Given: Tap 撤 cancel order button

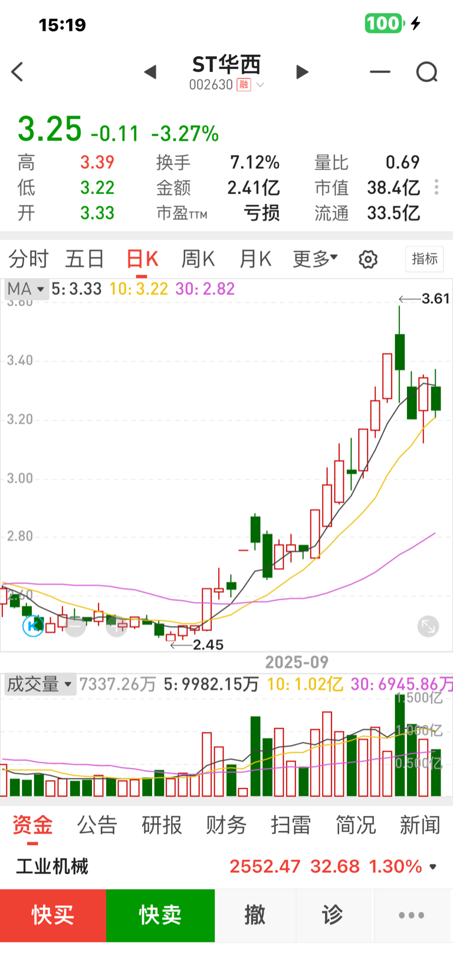Looking at the screenshot, I should [255, 915].
